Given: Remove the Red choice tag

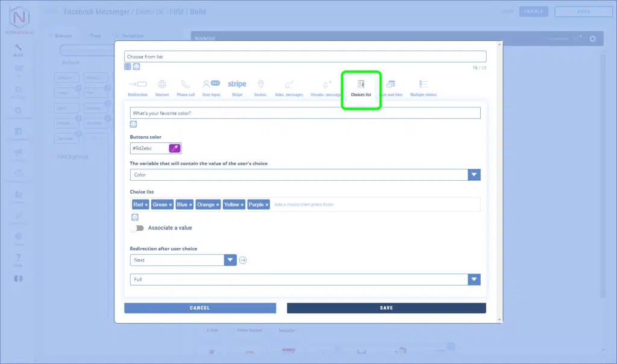Looking at the screenshot, I should coord(146,205).
